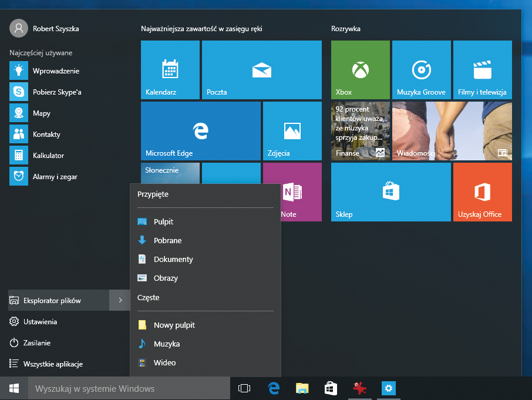The height and width of the screenshot is (400, 532).
Task: Click Zasilanie to open power options
Action: pyautogui.click(x=33, y=342)
